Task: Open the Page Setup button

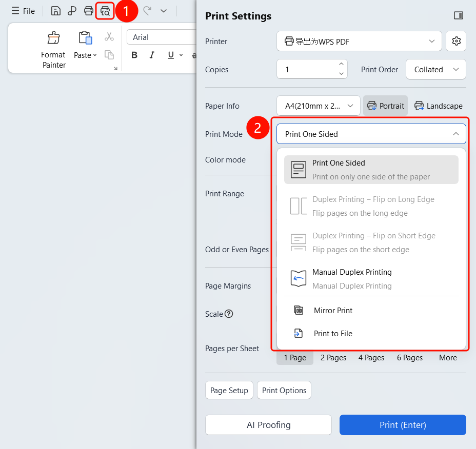Action: point(229,390)
